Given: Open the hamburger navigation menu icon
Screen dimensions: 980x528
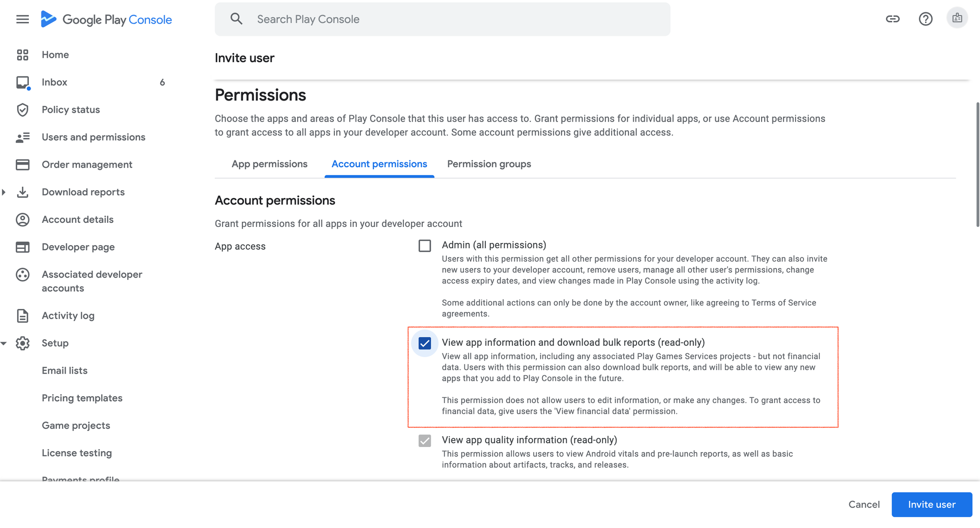Looking at the screenshot, I should coord(22,19).
